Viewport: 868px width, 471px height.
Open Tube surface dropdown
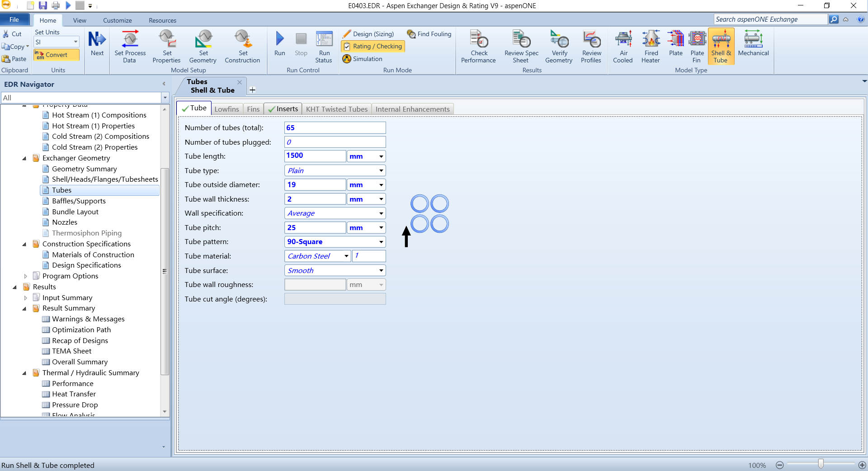coord(381,270)
